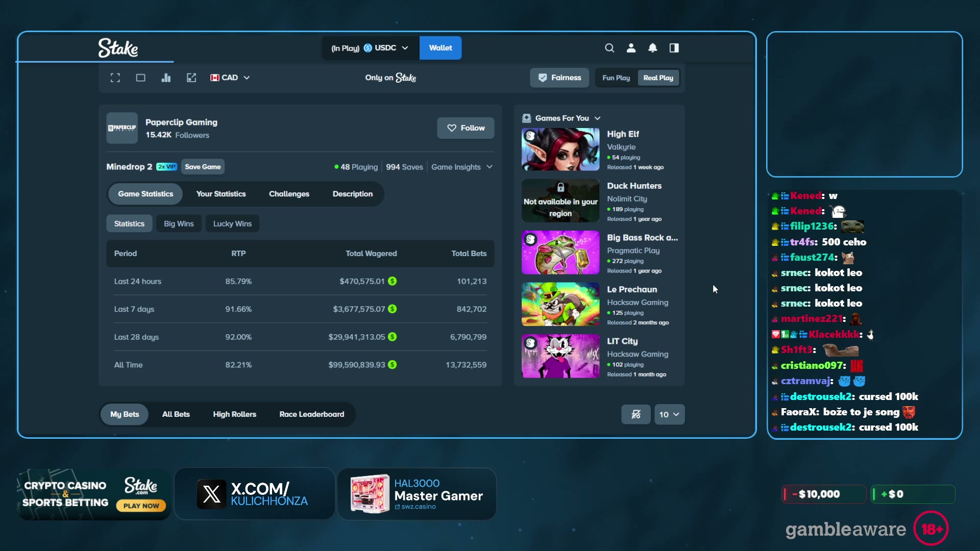This screenshot has height=551, width=980.
Task: Switch to Real Play mode
Action: (658, 78)
